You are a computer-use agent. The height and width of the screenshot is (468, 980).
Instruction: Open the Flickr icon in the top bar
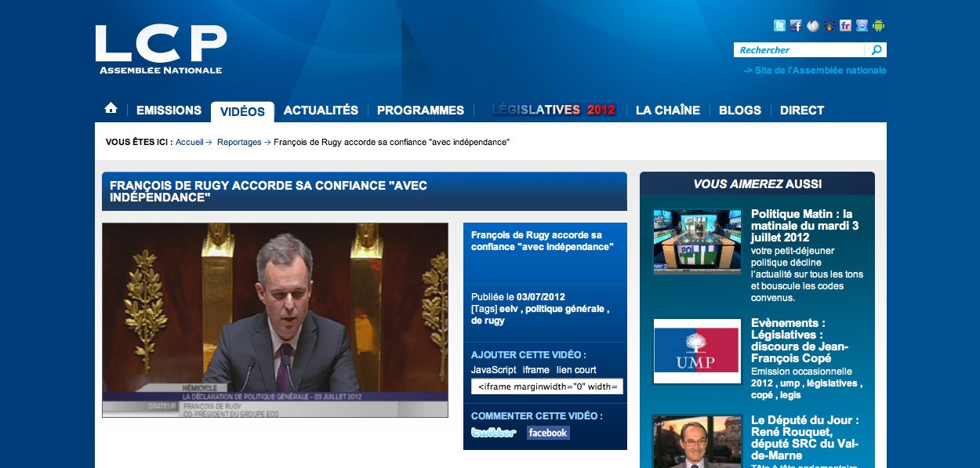pos(845,25)
